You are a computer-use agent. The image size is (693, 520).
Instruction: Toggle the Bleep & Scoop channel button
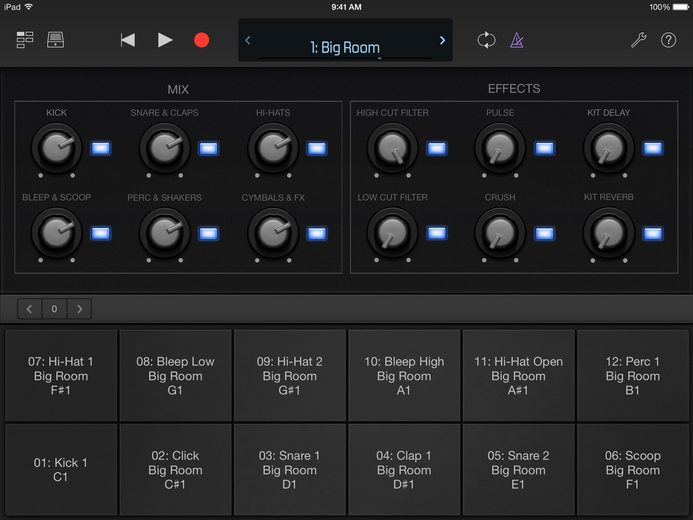pos(100,233)
